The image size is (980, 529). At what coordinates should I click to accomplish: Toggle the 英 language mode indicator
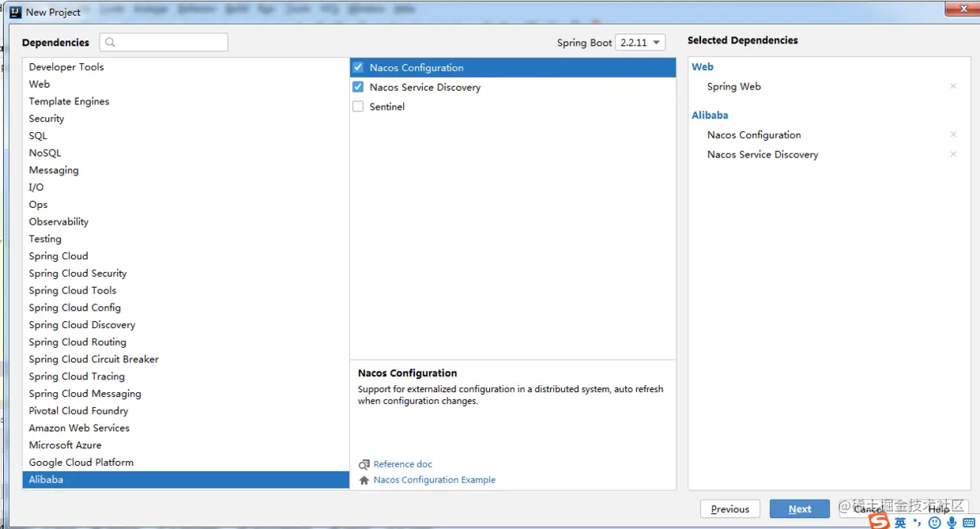pyautogui.click(x=900, y=523)
